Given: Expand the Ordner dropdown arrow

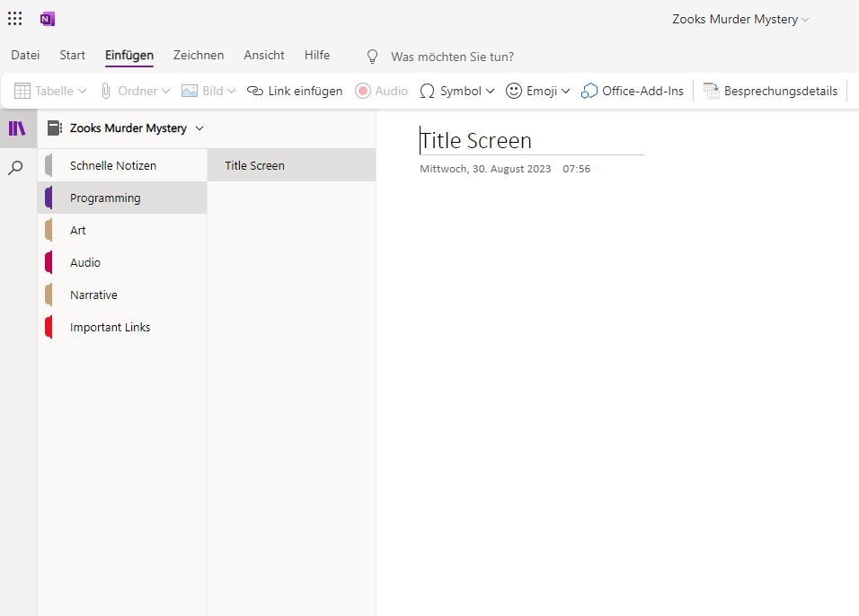Looking at the screenshot, I should pos(165,91).
